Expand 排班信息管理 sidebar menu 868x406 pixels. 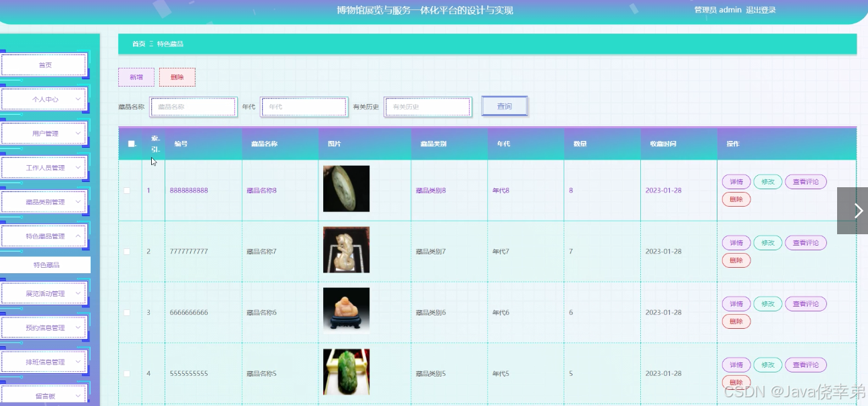pyautogui.click(x=44, y=362)
